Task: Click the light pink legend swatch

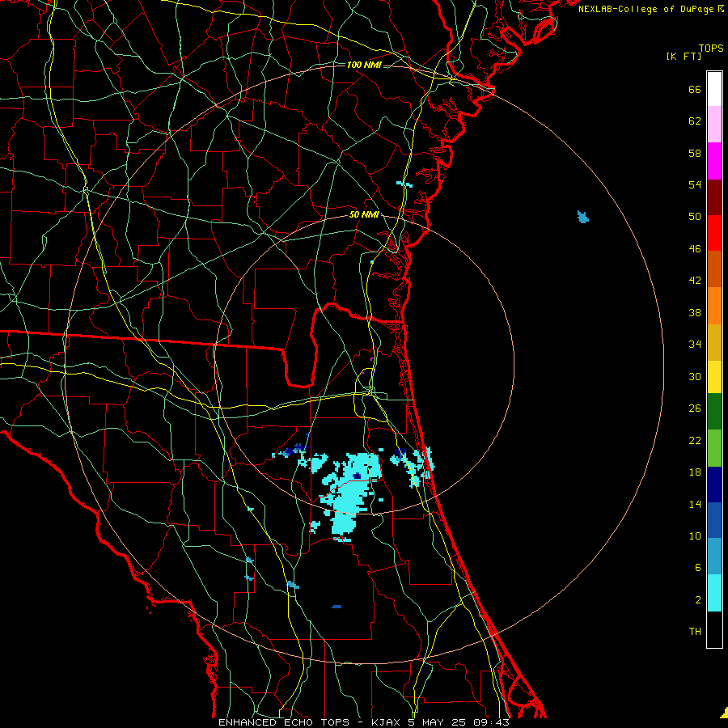Action: tap(714, 125)
